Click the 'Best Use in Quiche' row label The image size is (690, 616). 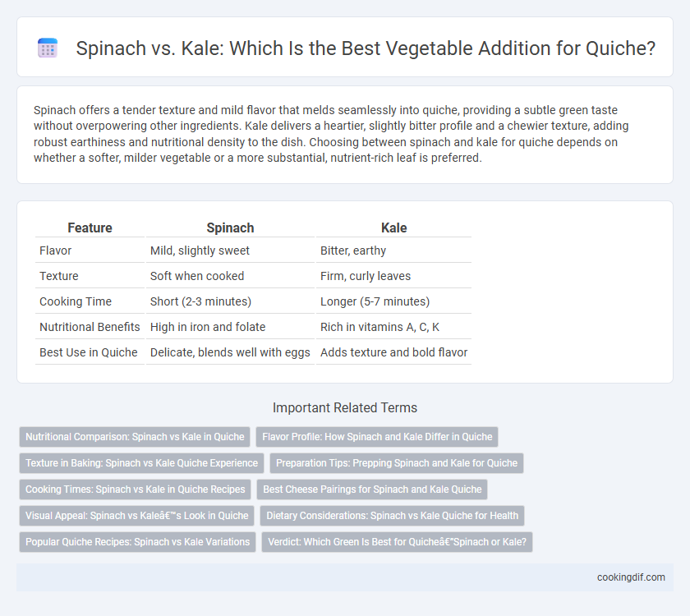click(89, 352)
